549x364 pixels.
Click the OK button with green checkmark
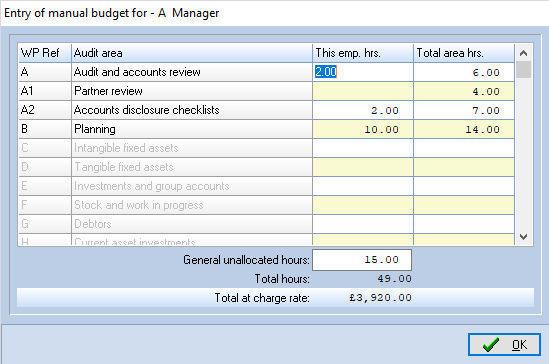[x=504, y=345]
